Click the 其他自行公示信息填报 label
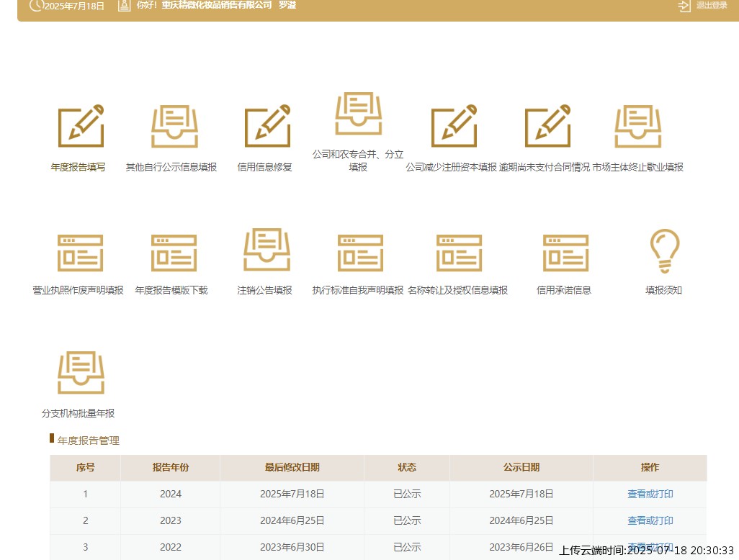739x560 pixels. [171, 167]
